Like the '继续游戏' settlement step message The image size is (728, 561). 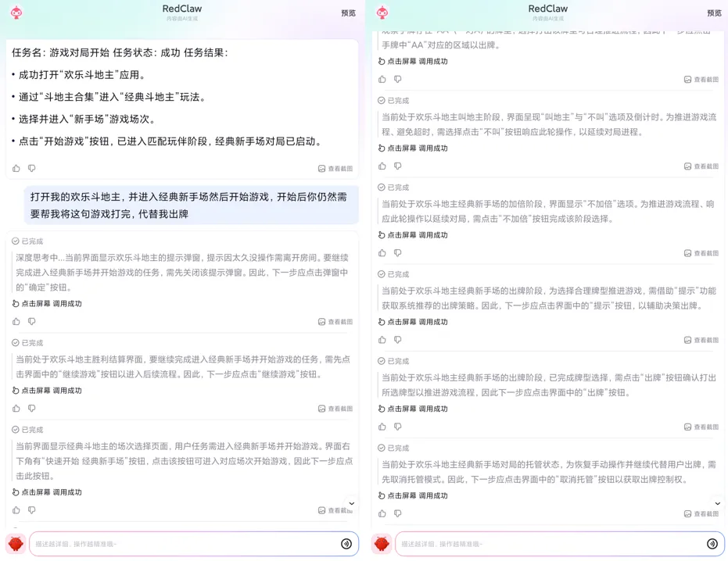tap(16, 409)
